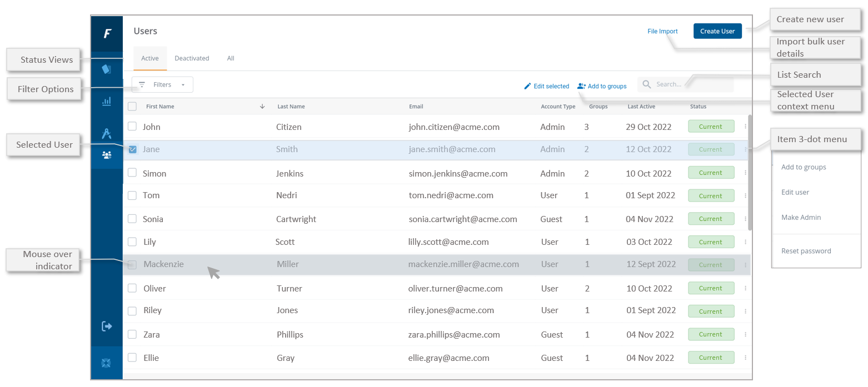Tick the checkbox for Simon Jenkins

(132, 173)
